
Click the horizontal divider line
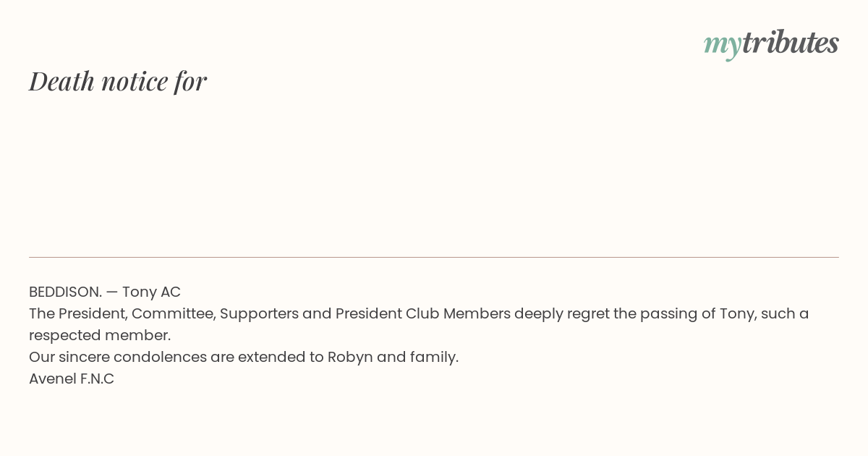pos(434,257)
